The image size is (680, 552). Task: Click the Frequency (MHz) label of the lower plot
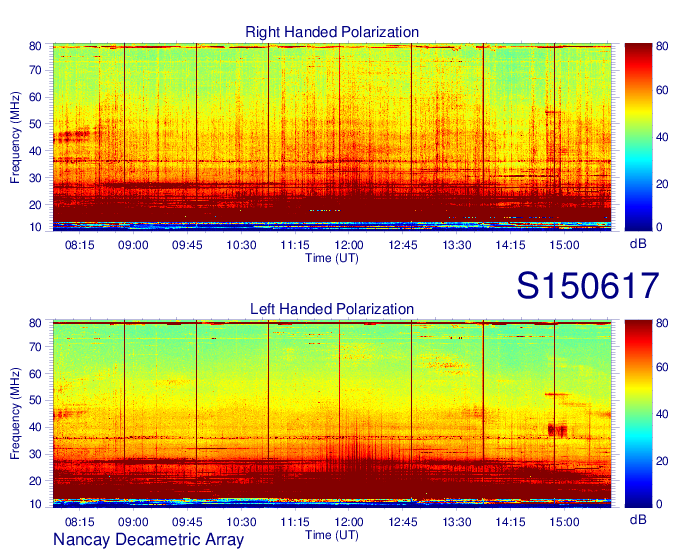15,414
